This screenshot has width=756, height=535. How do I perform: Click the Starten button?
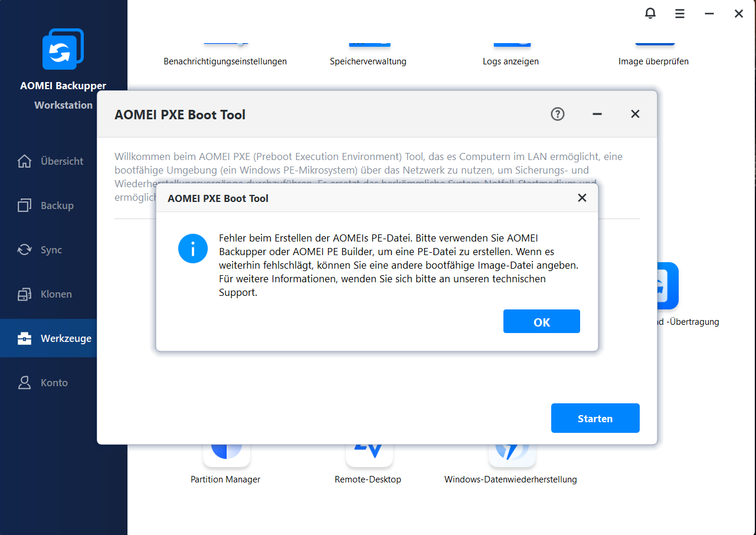coord(595,418)
